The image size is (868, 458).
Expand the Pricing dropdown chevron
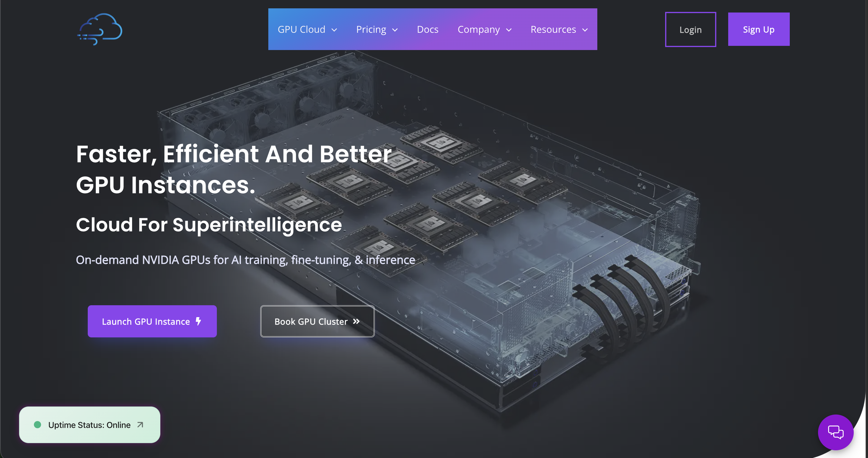(x=395, y=30)
